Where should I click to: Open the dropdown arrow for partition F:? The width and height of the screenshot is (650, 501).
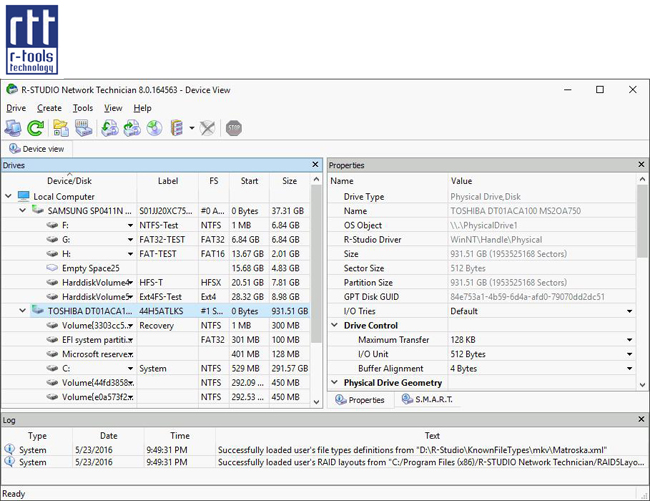tap(130, 225)
